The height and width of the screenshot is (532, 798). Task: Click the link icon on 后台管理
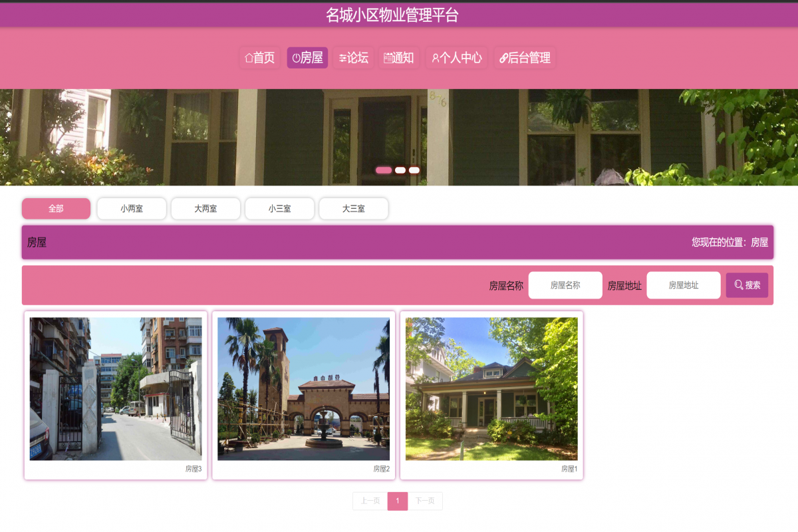503,58
